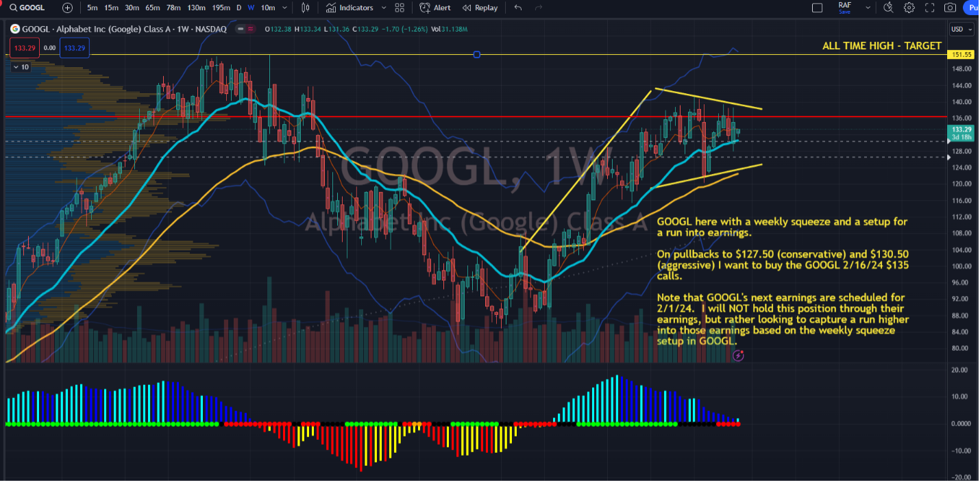Save the RAF chart layout
Image resolution: width=980 pixels, height=483 pixels.
point(845,12)
